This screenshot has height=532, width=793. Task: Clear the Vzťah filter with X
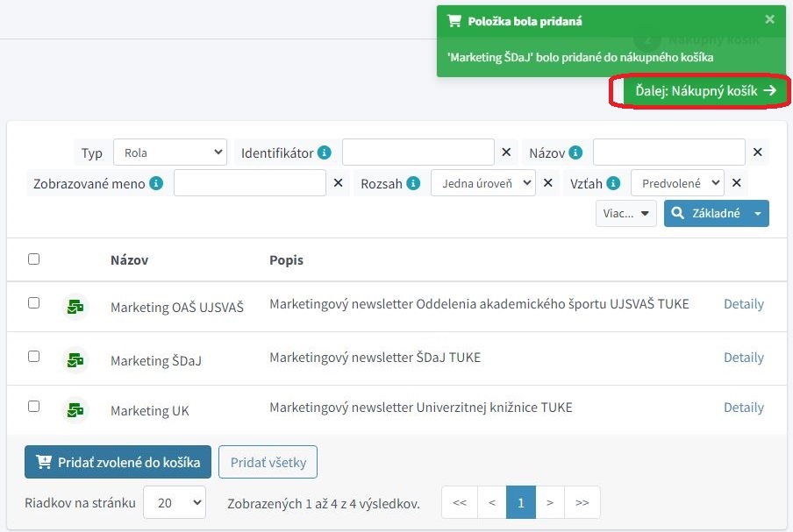coord(736,183)
